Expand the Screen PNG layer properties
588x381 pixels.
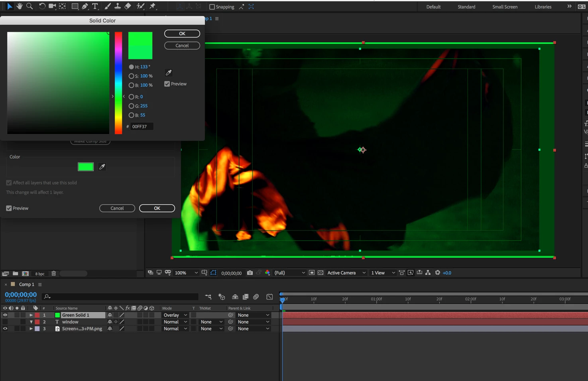coord(31,329)
